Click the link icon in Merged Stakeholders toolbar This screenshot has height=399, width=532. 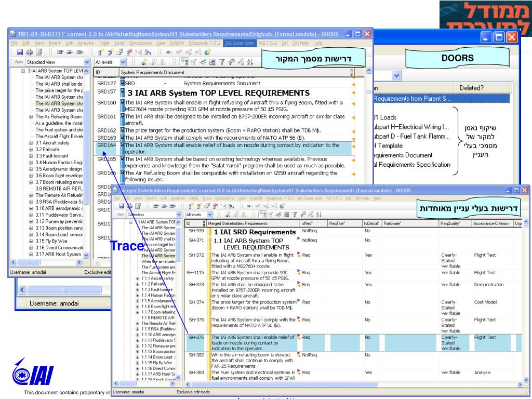point(249,206)
